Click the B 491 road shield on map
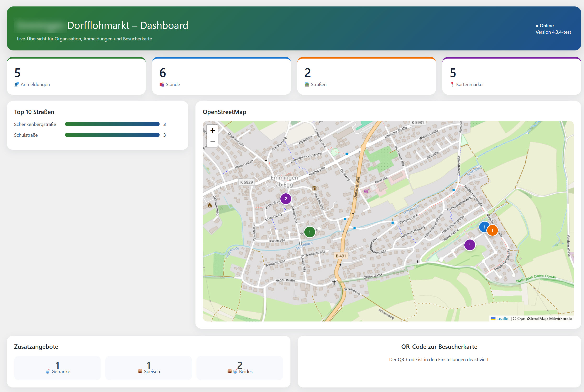Image resolution: width=584 pixels, height=392 pixels. point(341,256)
